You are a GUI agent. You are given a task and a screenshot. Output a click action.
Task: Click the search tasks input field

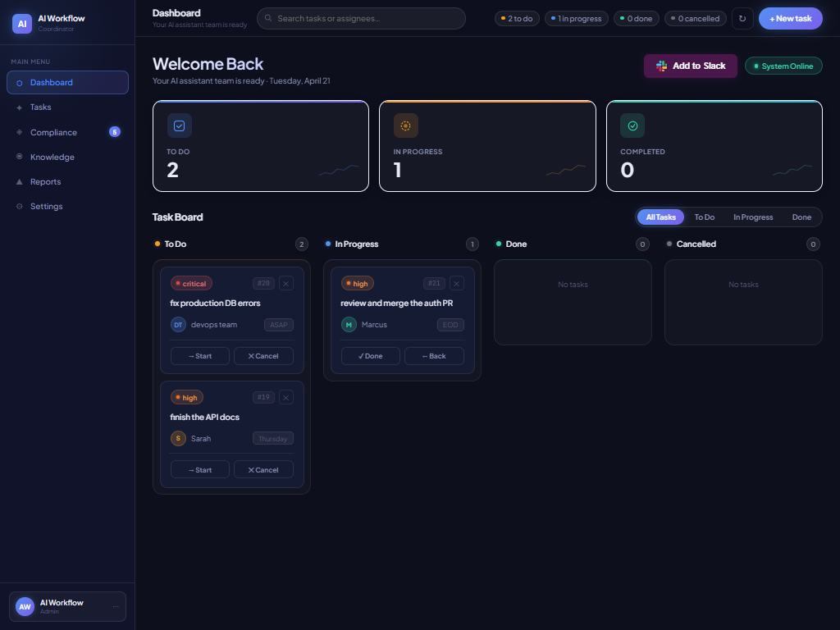[361, 18]
